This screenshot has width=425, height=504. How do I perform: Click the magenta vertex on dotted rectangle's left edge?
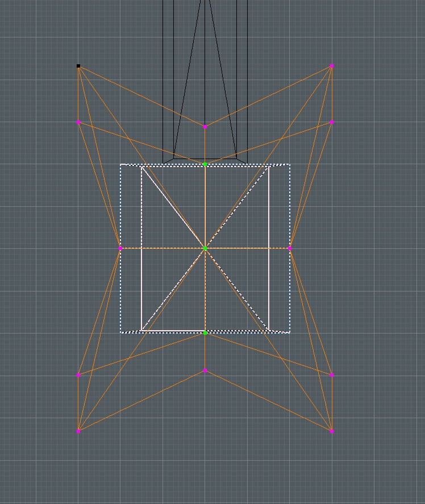[x=120, y=248]
